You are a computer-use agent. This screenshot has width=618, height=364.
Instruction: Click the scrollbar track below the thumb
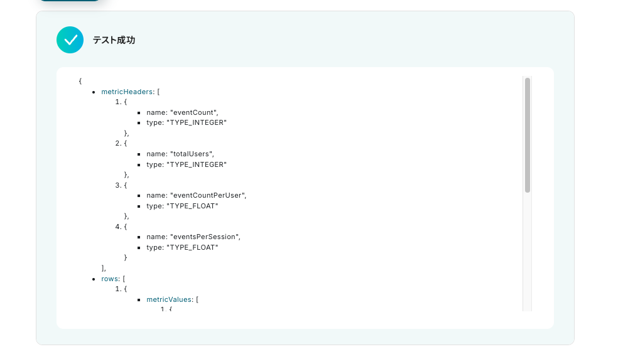click(528, 251)
